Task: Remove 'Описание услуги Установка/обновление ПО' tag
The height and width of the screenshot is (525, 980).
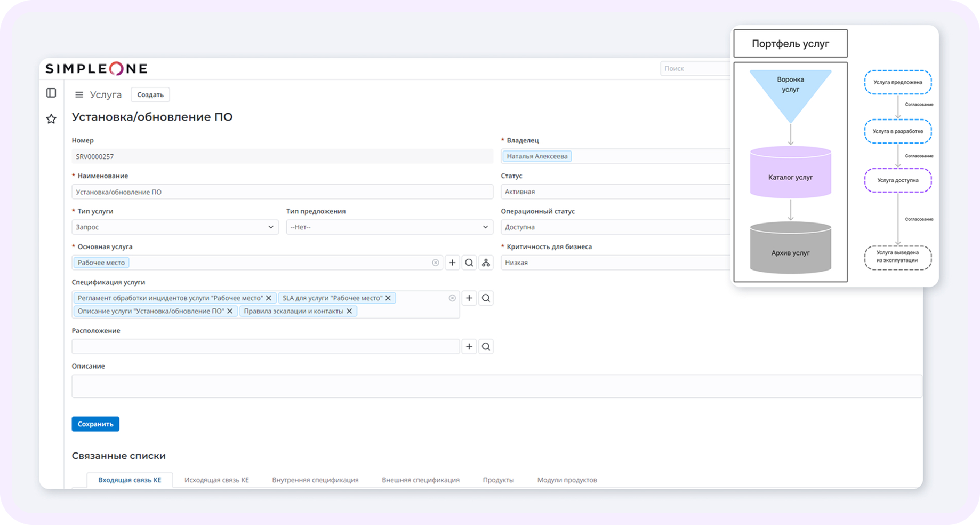Action: pos(230,311)
